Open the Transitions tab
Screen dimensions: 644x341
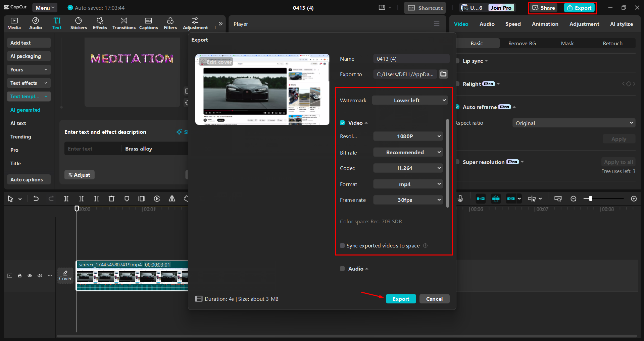(x=124, y=23)
